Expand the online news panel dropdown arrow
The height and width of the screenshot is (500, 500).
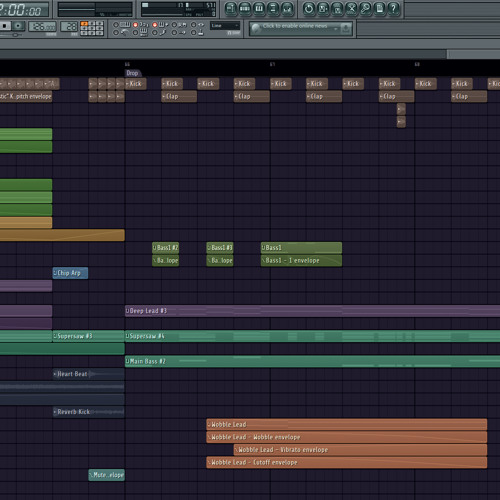[336, 29]
